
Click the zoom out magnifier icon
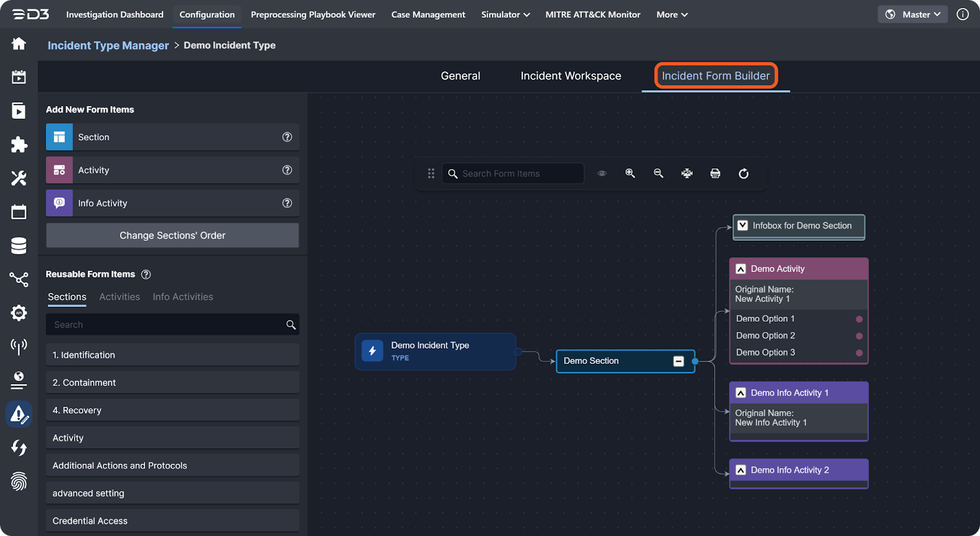tap(658, 173)
